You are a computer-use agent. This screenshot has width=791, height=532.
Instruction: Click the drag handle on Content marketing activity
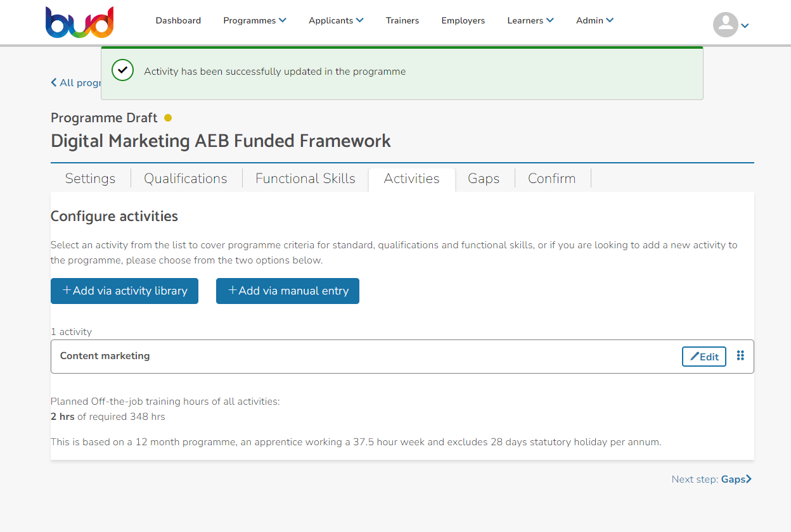740,356
